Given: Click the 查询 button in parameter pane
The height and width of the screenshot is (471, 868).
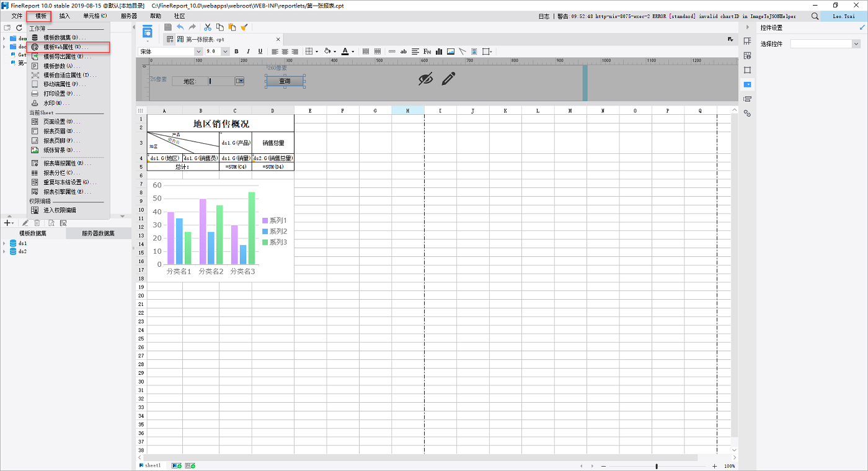Looking at the screenshot, I should (x=285, y=81).
